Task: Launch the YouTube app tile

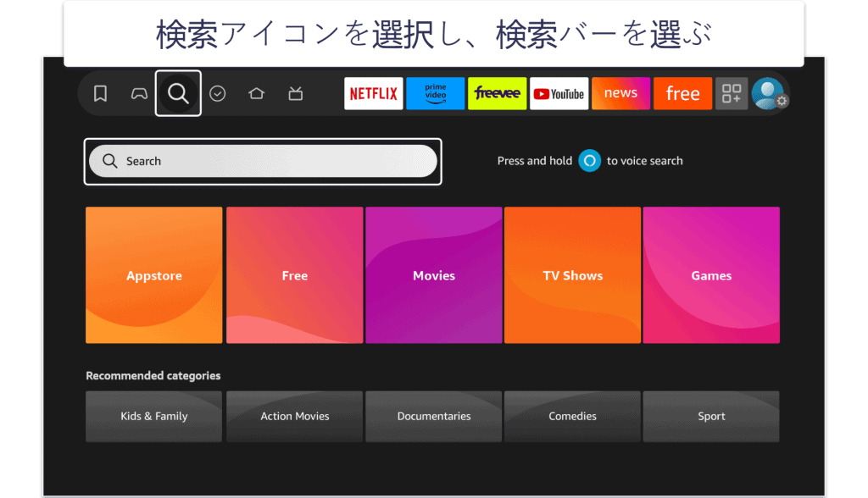Action: (559, 93)
